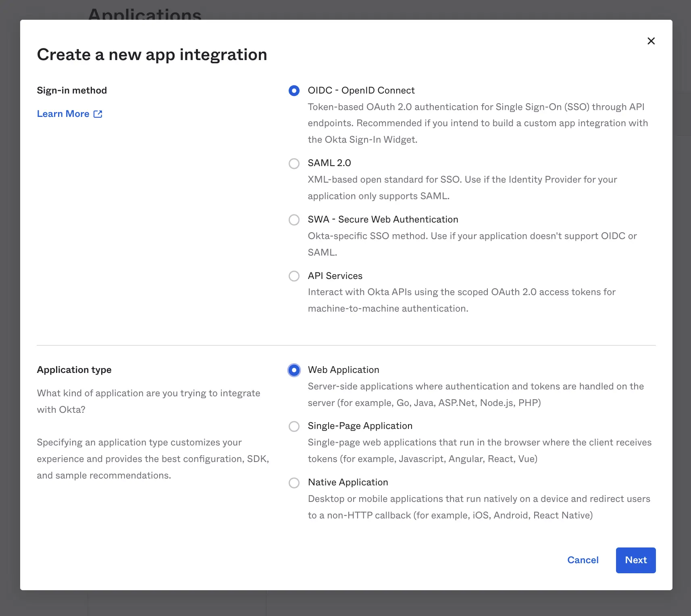Choose SAML 2.0 as the sign-in method
The width and height of the screenshot is (691, 616).
point(294,164)
